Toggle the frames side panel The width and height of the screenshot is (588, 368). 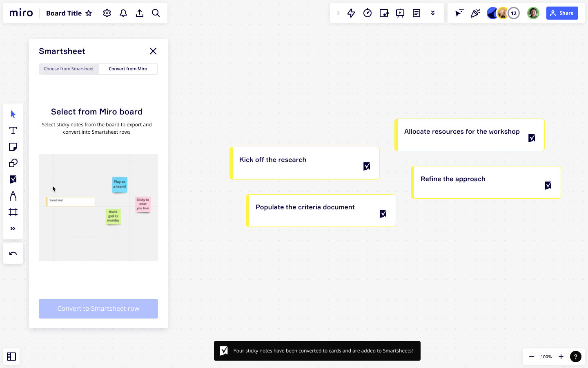(x=11, y=357)
